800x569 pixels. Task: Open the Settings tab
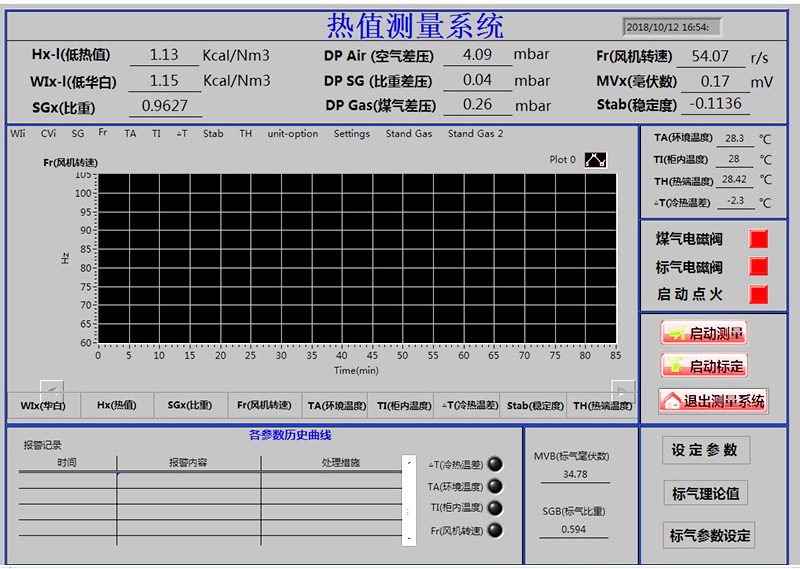click(x=352, y=134)
